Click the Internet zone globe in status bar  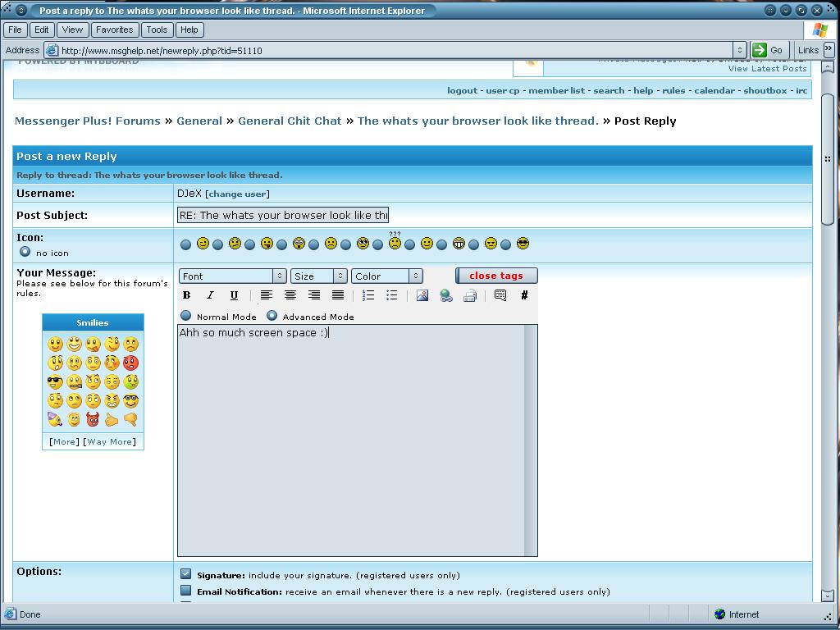[x=720, y=614]
